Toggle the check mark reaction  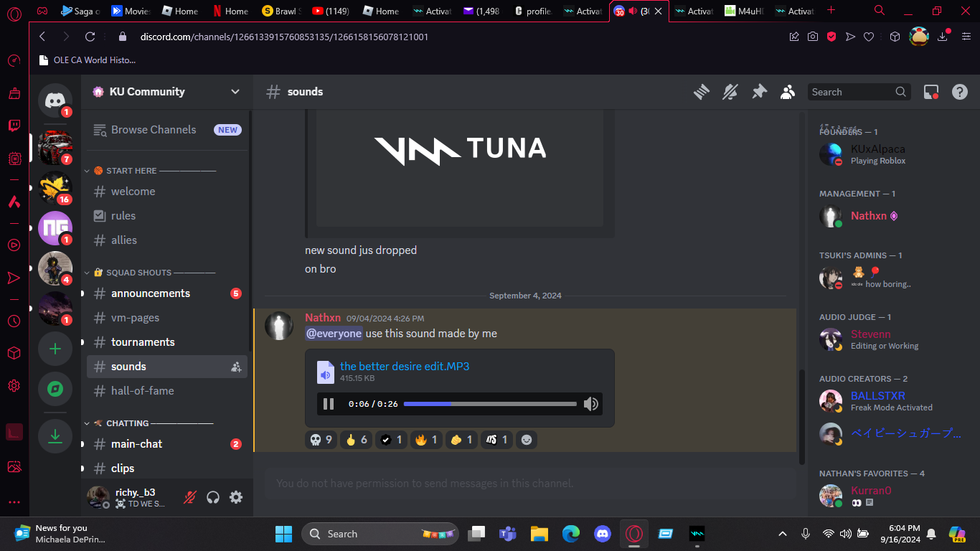pyautogui.click(x=391, y=440)
